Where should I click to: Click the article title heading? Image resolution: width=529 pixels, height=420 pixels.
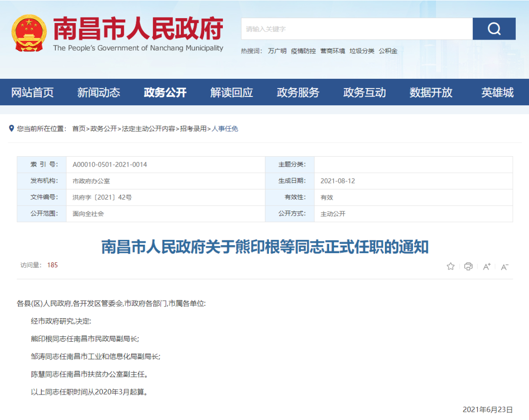point(265,247)
